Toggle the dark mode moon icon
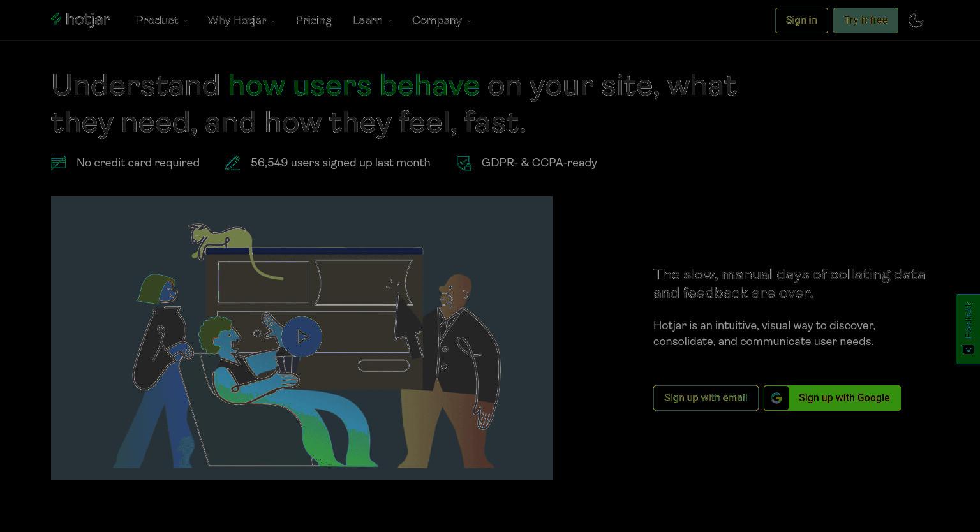The image size is (980, 532). coord(916,20)
